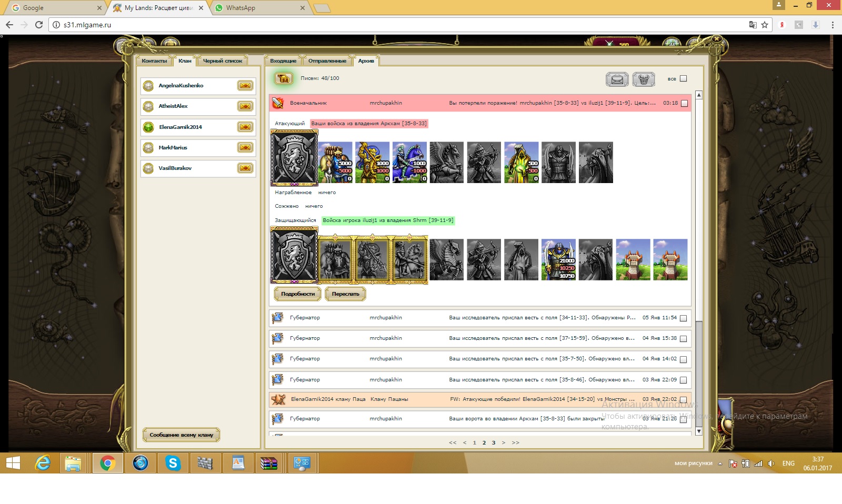Switch to the Входящие tab
Image resolution: width=842 pixels, height=504 pixels.
point(283,61)
